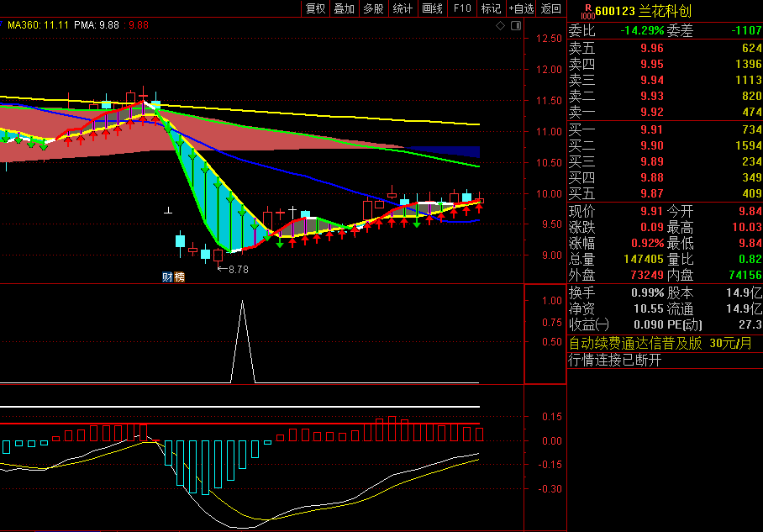Click the 最高 value 10.03
Screen dimensions: 763x532
click(x=747, y=227)
